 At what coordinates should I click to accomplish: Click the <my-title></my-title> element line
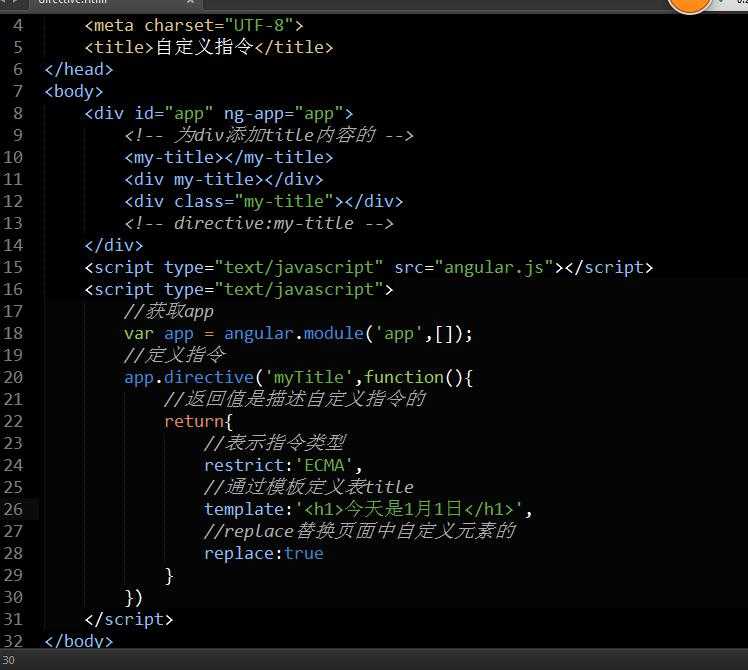229,157
